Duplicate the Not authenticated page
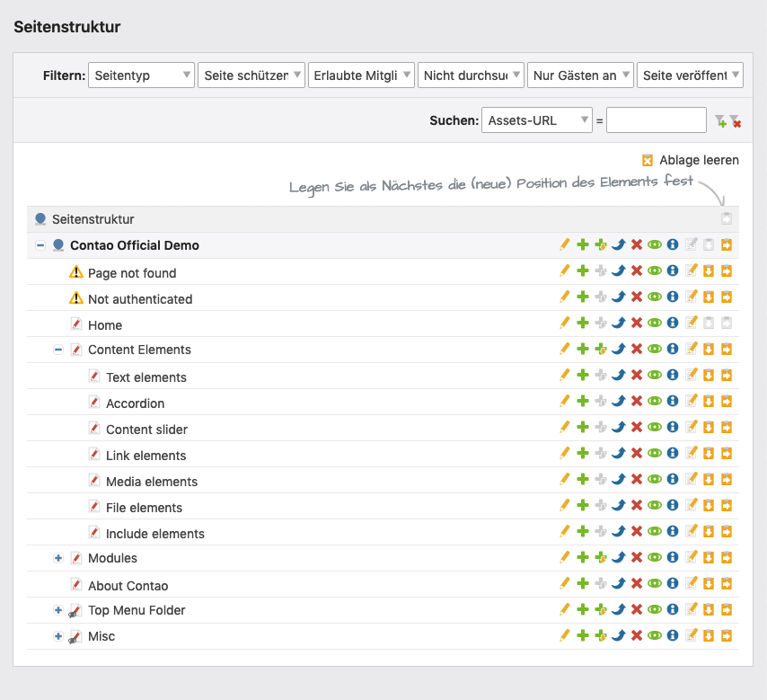This screenshot has height=700, width=767. coord(583,297)
